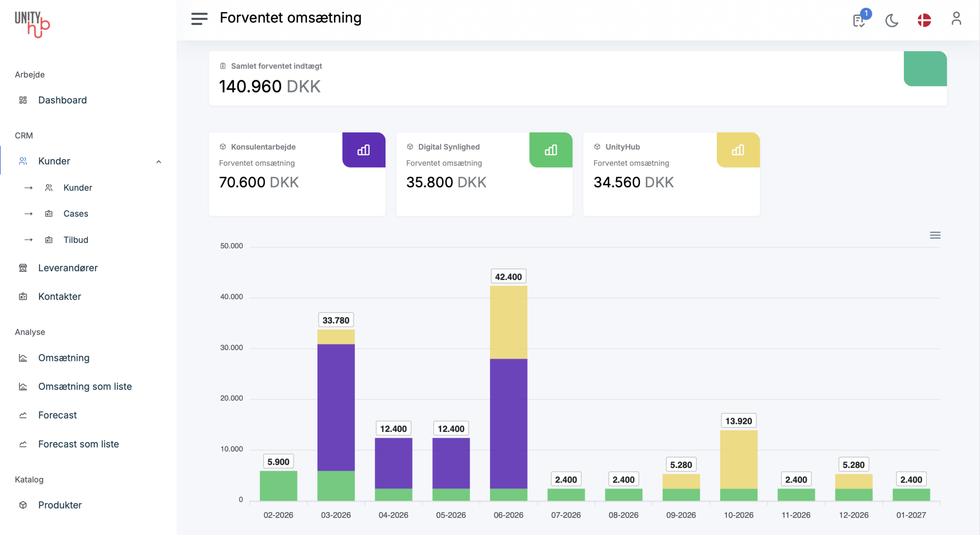Open Forecast som liste page

tap(78, 444)
